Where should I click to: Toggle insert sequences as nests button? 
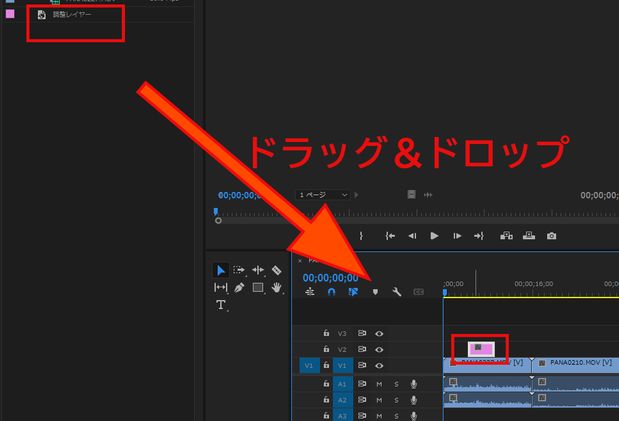[x=310, y=292]
